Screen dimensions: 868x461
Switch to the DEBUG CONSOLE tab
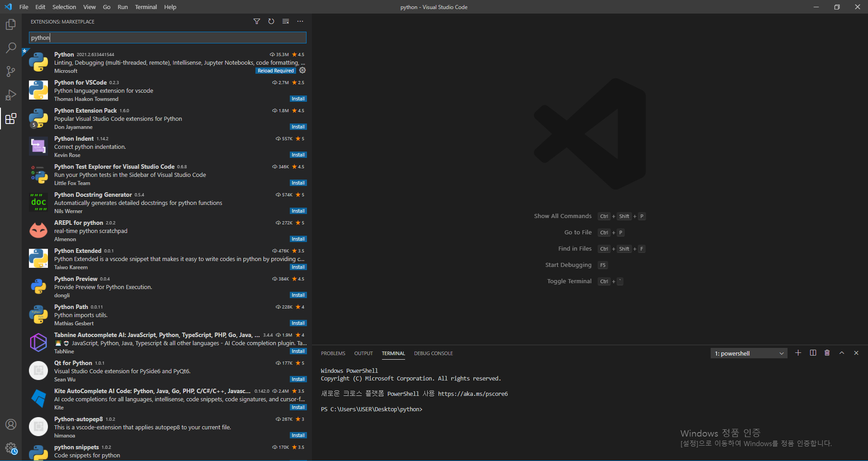[x=434, y=353]
